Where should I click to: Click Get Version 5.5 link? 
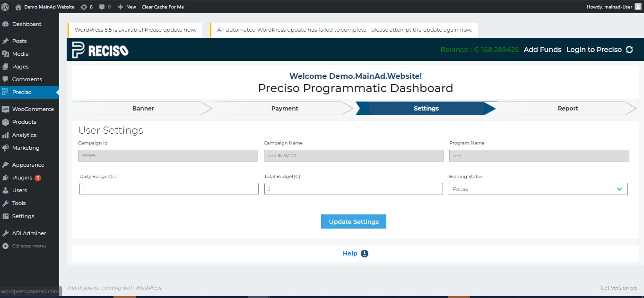618,288
